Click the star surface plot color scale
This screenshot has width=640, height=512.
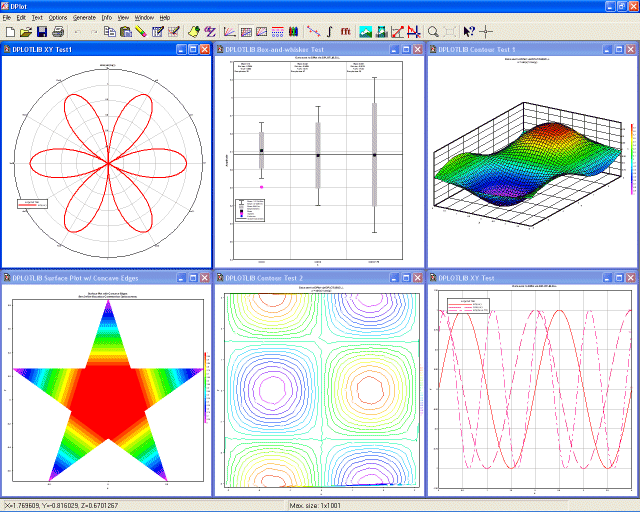tap(207, 387)
